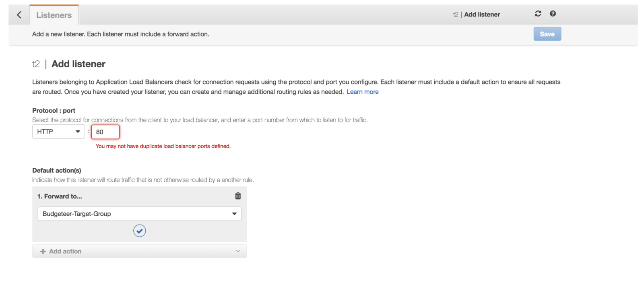Viewport: 644px width, 299px height.
Task: Open the Budgeteer-Target-Group dropdown
Action: [139, 214]
